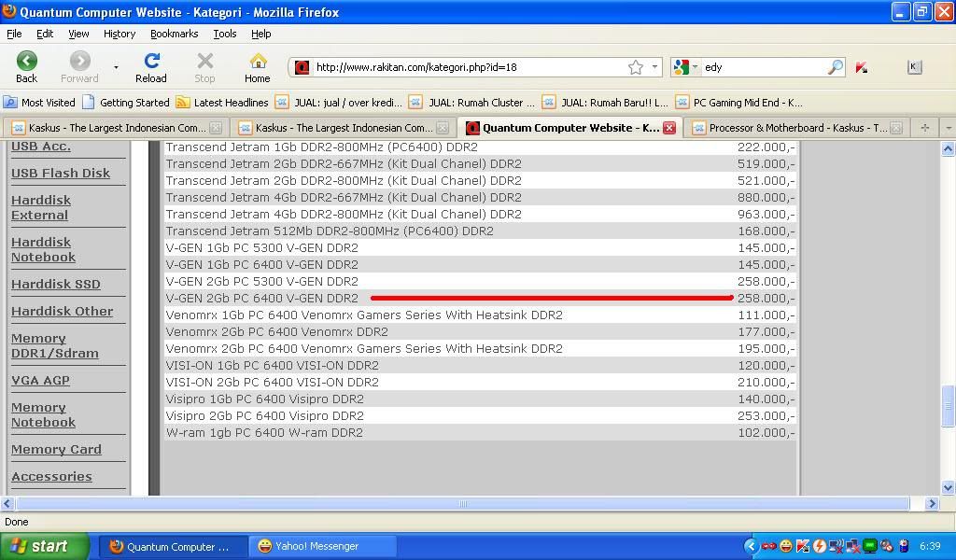The width and height of the screenshot is (956, 560).
Task: Click the vertical scrollbar up arrow
Action: (948, 148)
